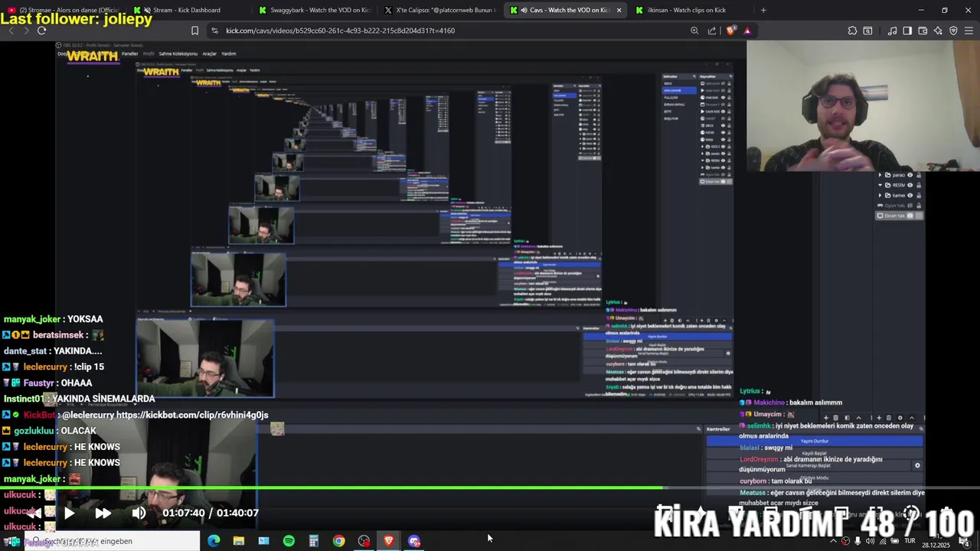Screen dimensions: 980x551
Task: Open the Leo AI sparkle icon
Action: pos(938,31)
